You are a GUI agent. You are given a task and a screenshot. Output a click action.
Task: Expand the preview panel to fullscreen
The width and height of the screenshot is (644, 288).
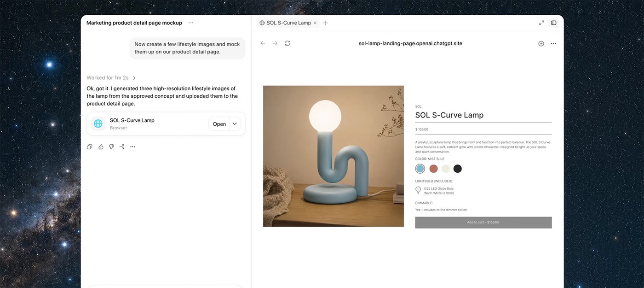pyautogui.click(x=541, y=23)
